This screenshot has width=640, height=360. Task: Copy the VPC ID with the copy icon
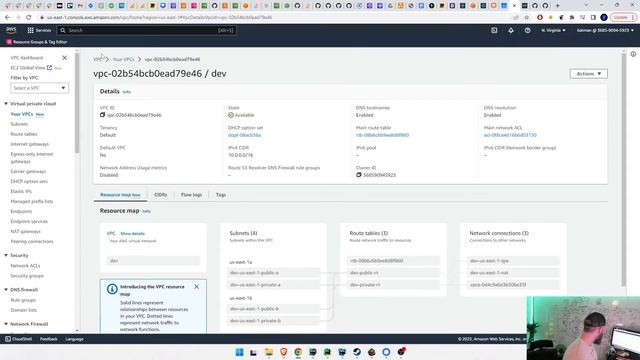click(x=102, y=115)
